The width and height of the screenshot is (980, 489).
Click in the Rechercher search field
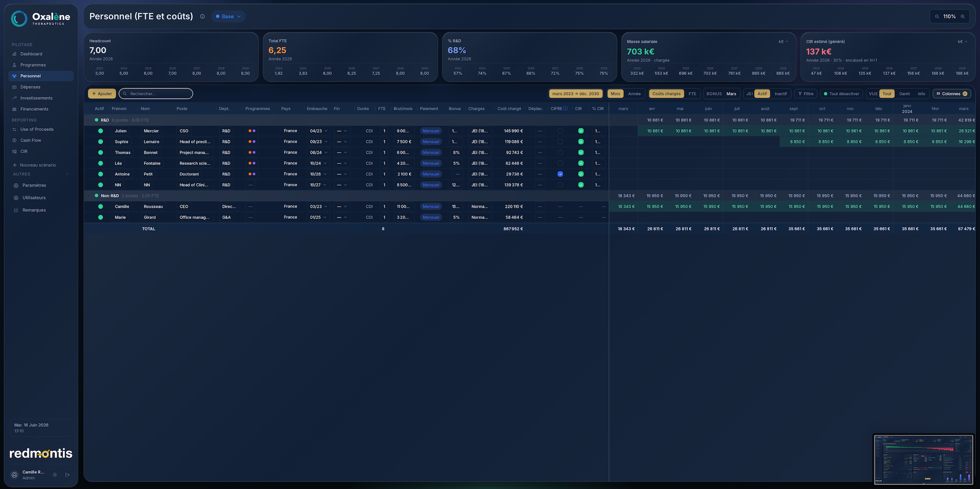tap(156, 94)
